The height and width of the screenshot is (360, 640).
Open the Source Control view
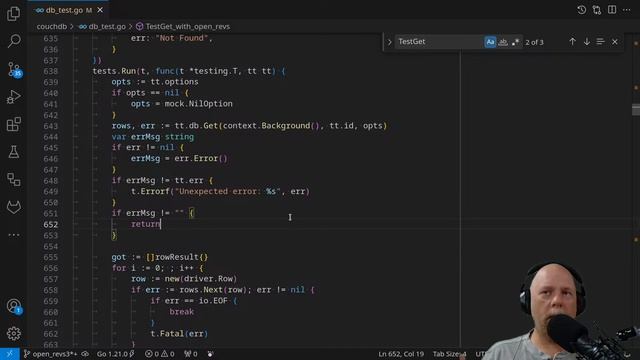[x=14, y=69]
